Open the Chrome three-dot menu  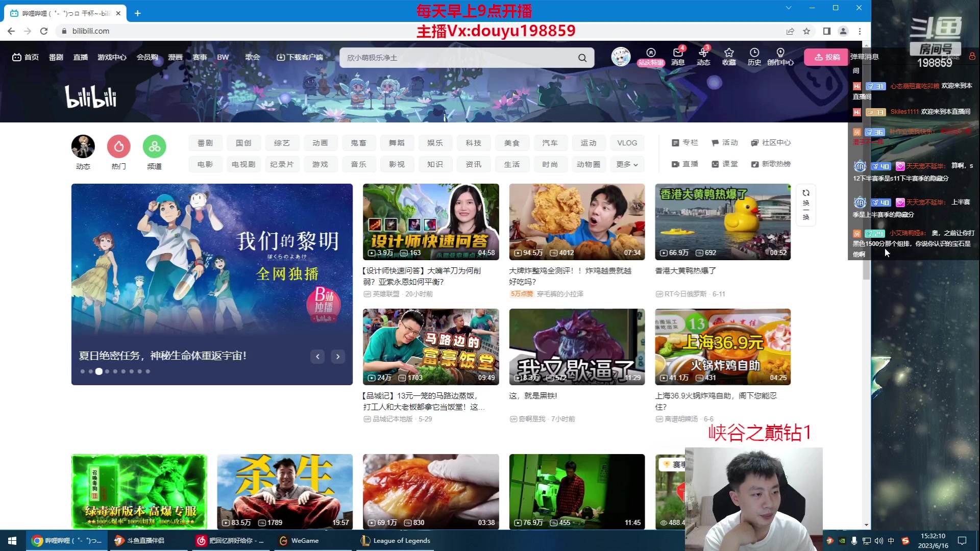(x=860, y=31)
